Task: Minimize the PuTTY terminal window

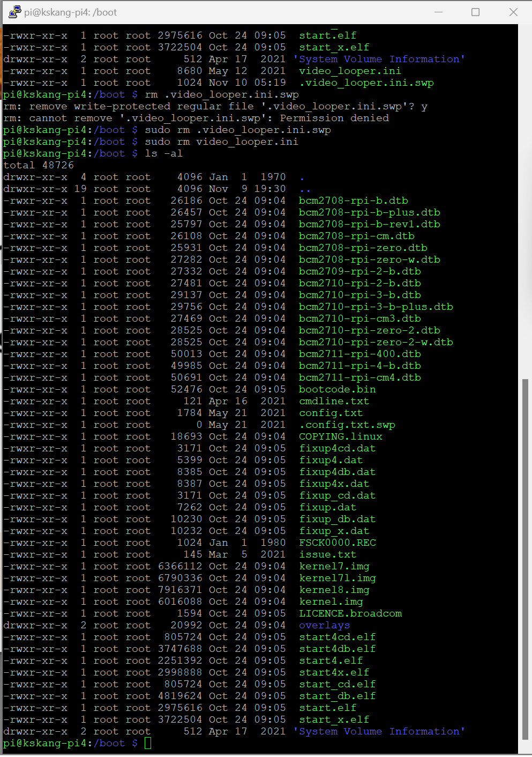Action: click(438, 12)
